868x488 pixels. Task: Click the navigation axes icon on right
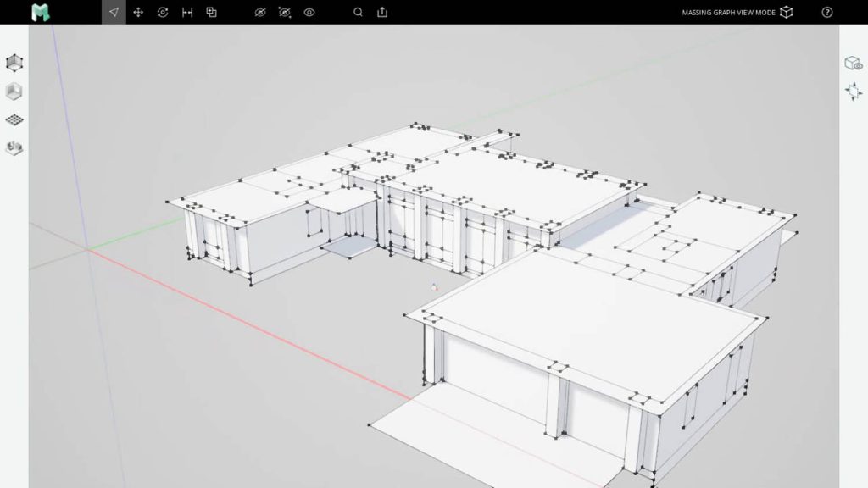[852, 89]
